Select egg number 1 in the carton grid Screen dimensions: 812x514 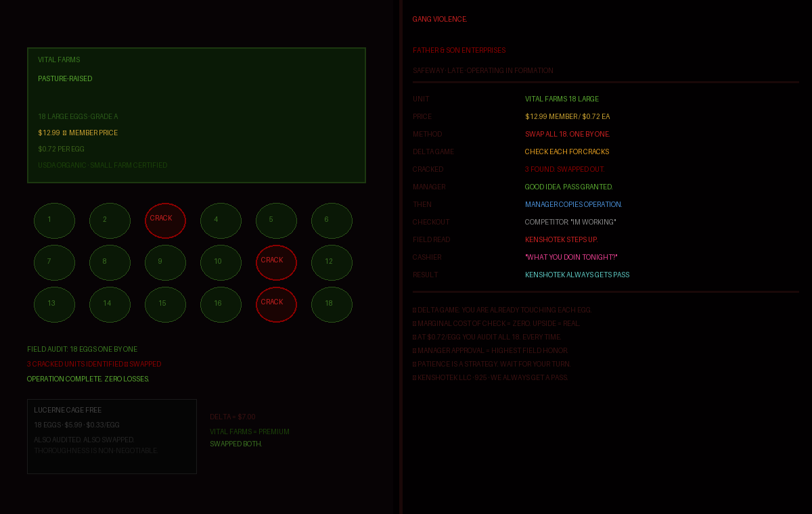(x=54, y=220)
